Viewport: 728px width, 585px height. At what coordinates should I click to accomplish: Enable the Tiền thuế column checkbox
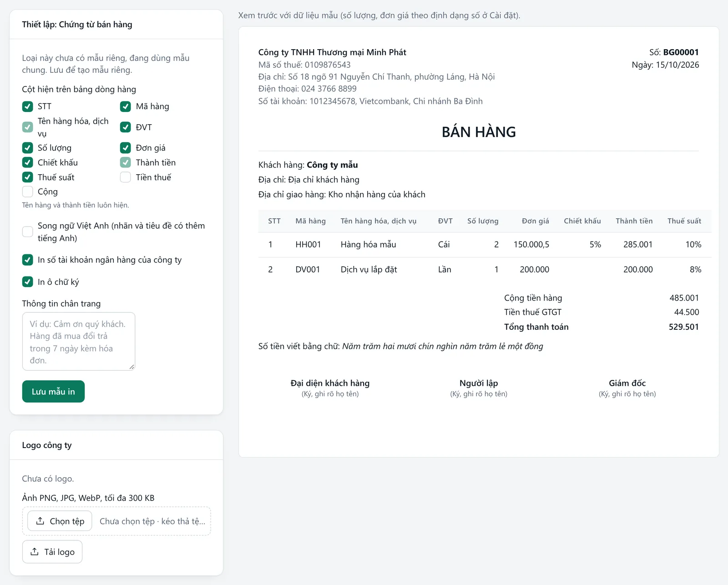(x=126, y=177)
